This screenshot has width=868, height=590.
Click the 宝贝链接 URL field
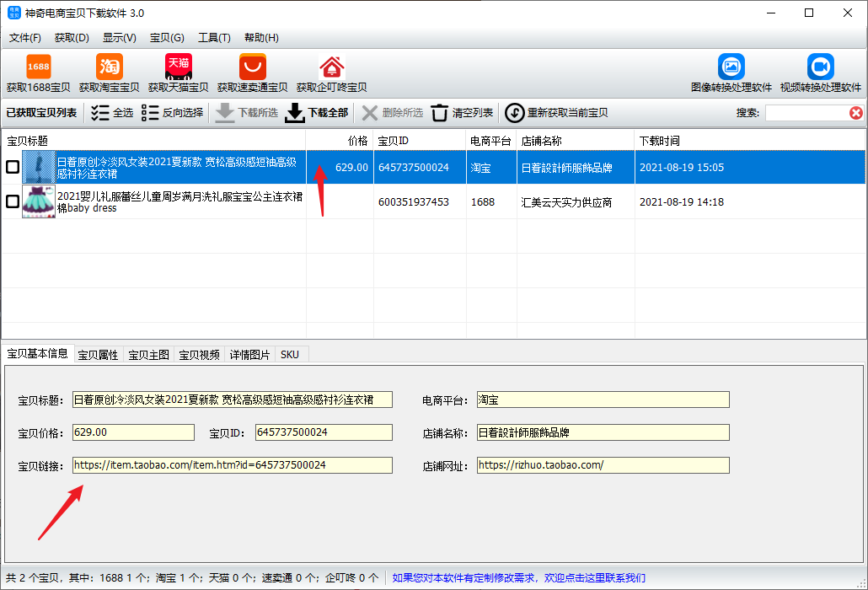pos(233,465)
